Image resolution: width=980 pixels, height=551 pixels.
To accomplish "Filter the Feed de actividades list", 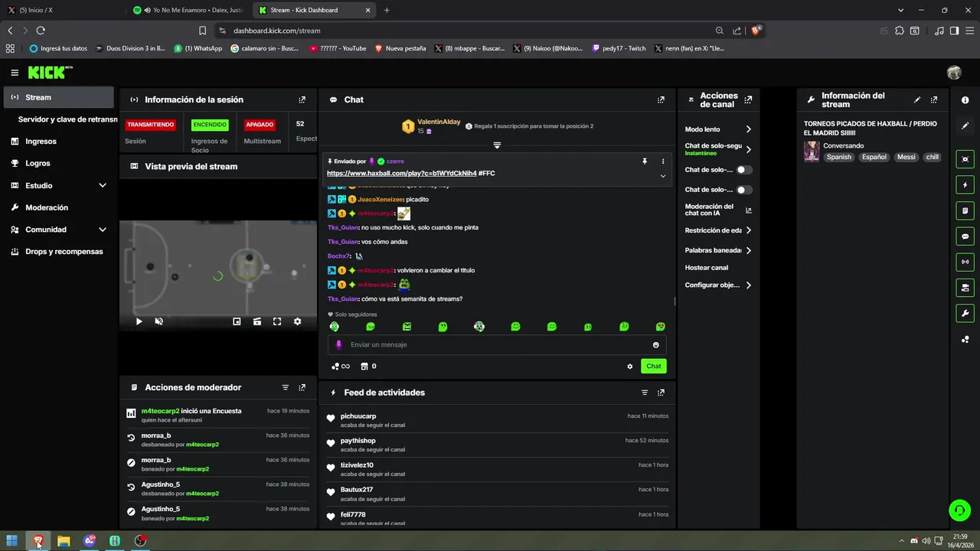I will 645,393.
